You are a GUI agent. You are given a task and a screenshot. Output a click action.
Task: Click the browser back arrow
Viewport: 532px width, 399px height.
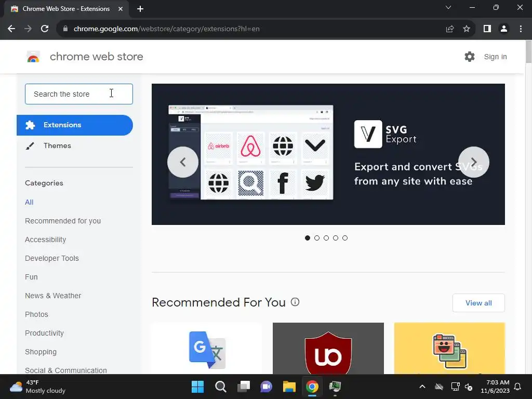tap(11, 29)
